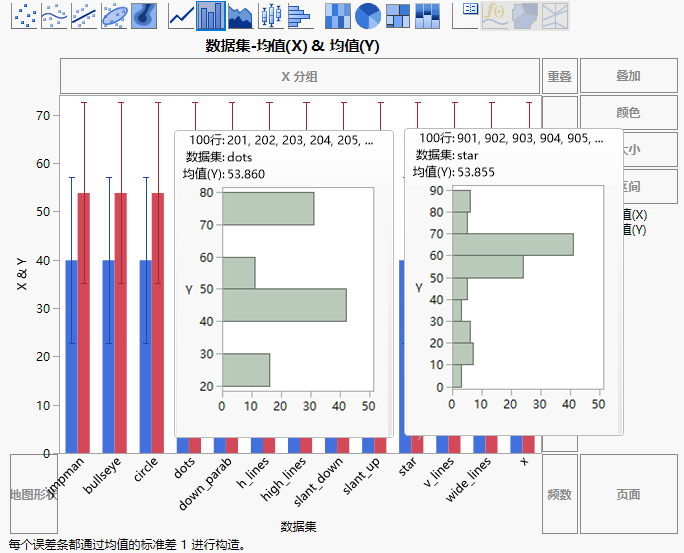Select the Treemap element icon
684x553 pixels.
[x=398, y=15]
